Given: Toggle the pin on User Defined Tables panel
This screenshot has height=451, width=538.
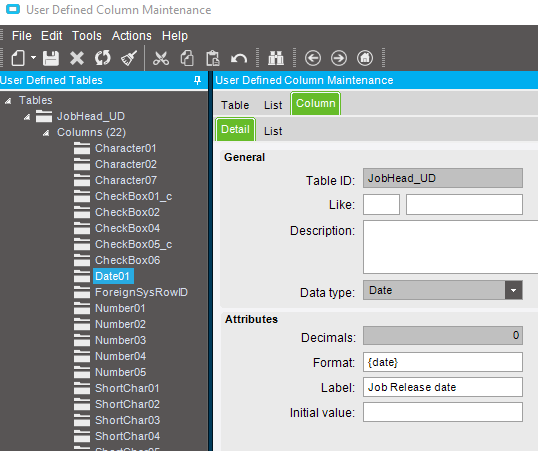Looking at the screenshot, I should (197, 80).
